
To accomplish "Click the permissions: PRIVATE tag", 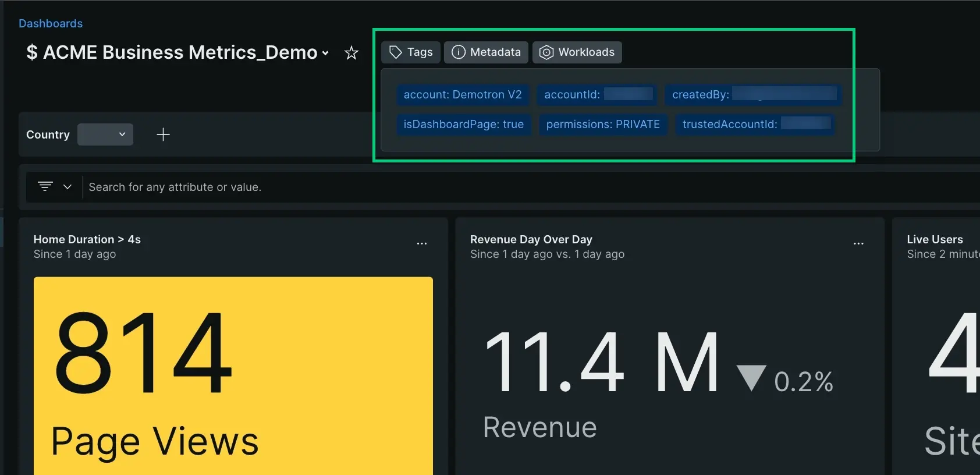I will (603, 124).
